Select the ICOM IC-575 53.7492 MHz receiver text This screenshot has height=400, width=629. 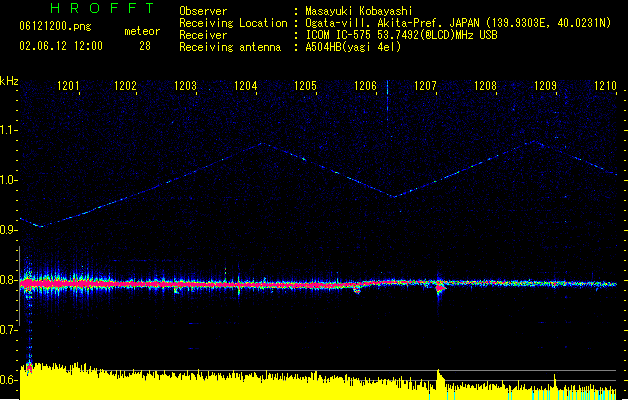point(401,35)
